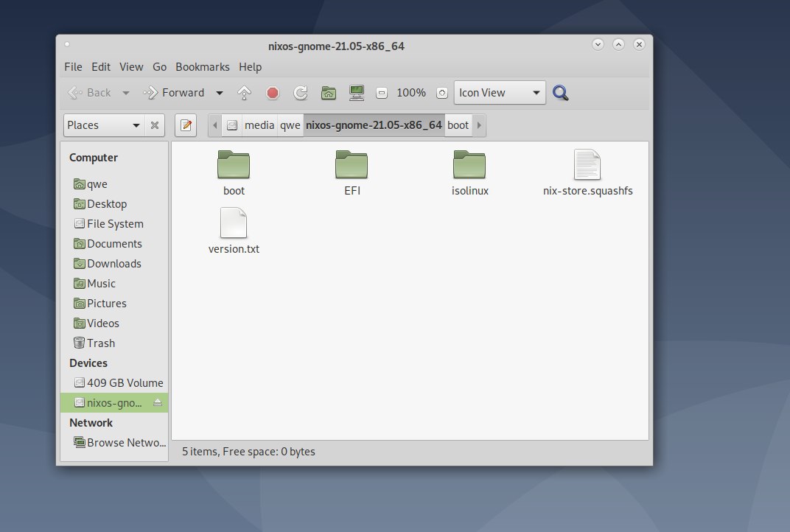Image resolution: width=790 pixels, height=532 pixels.
Task: Open the Edit menu
Action: coord(101,67)
